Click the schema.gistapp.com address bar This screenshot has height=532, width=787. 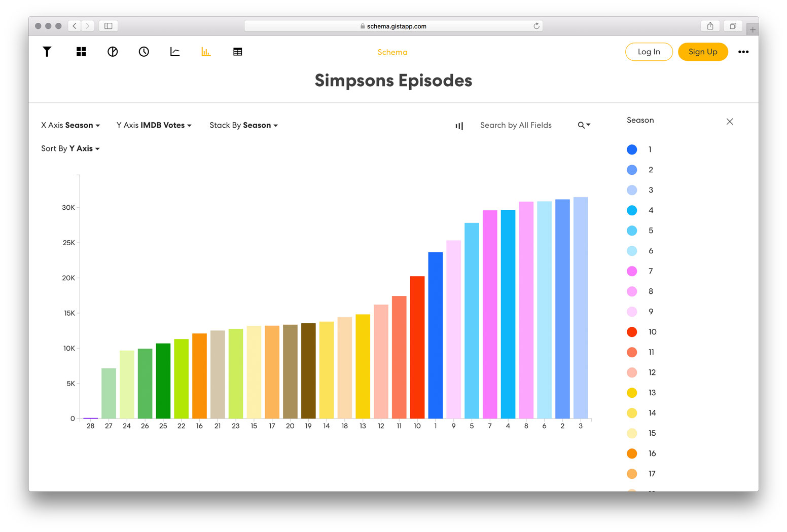tap(393, 26)
